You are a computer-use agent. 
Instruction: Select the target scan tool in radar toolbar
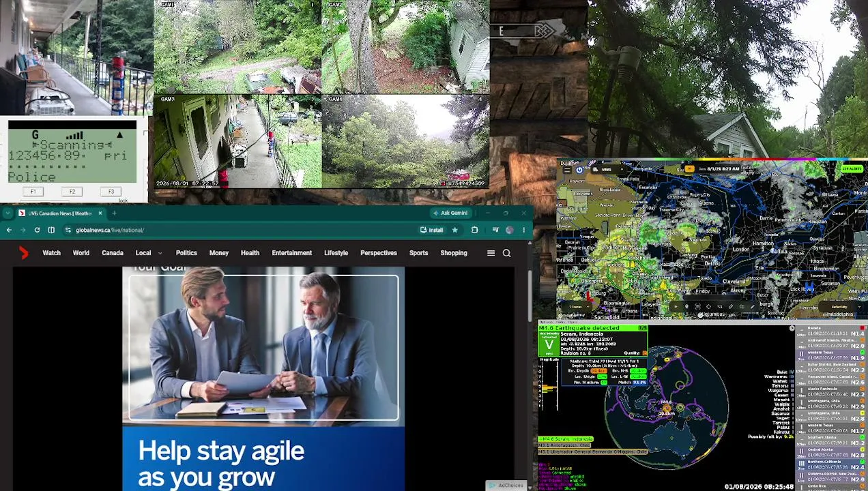click(x=697, y=307)
